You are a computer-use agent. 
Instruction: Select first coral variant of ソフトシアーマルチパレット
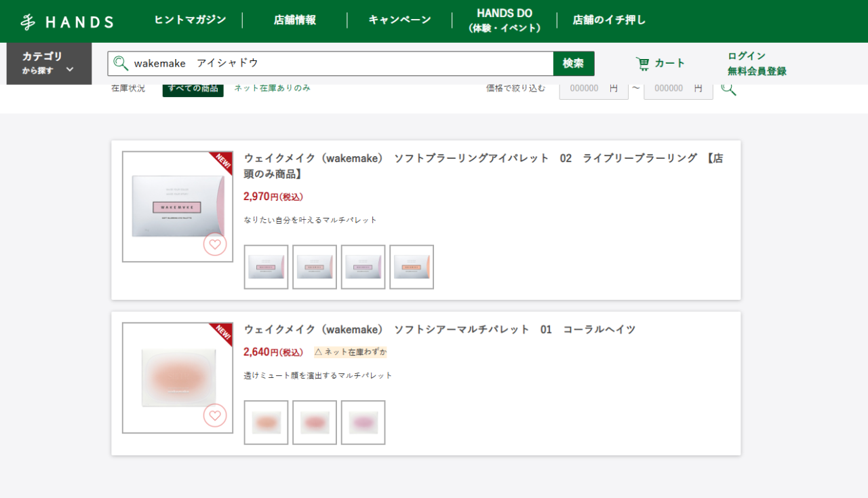coord(266,423)
